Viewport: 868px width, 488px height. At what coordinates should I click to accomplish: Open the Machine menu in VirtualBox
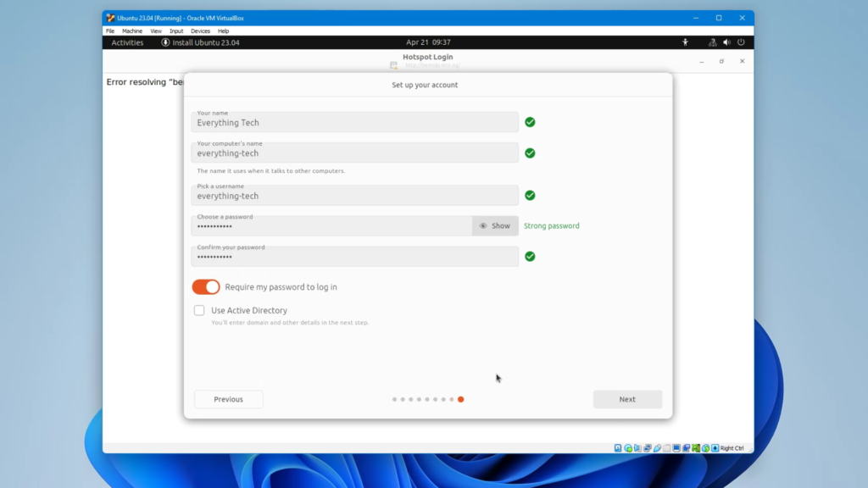(131, 31)
